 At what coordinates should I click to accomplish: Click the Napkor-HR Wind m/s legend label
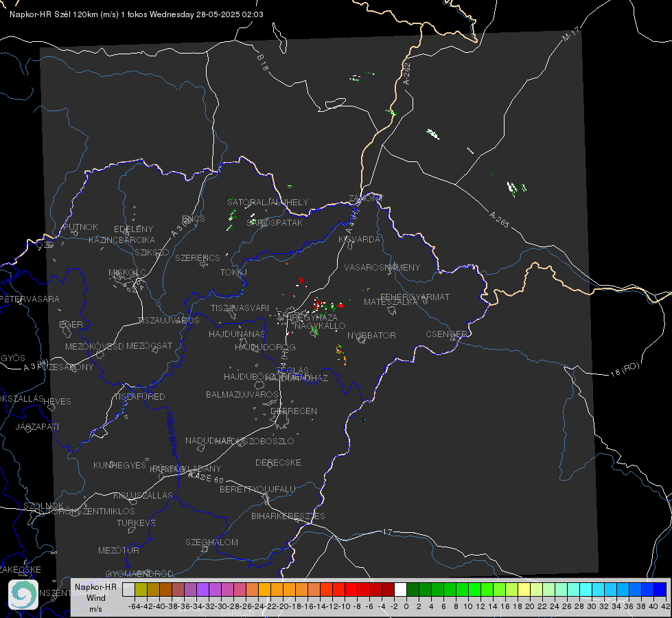click(95, 597)
